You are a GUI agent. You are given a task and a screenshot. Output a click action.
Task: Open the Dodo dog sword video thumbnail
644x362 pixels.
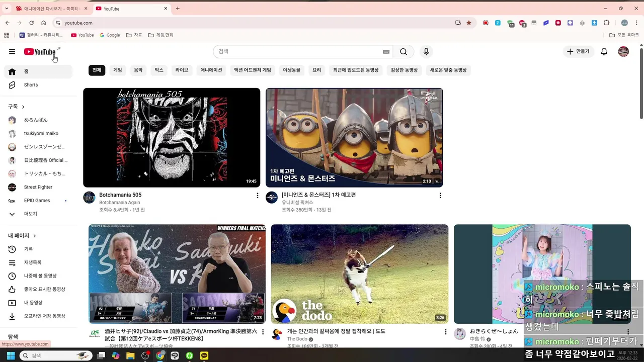point(360,274)
